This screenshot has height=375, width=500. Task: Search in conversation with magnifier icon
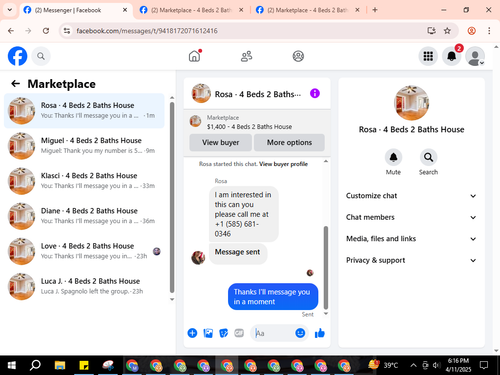428,157
